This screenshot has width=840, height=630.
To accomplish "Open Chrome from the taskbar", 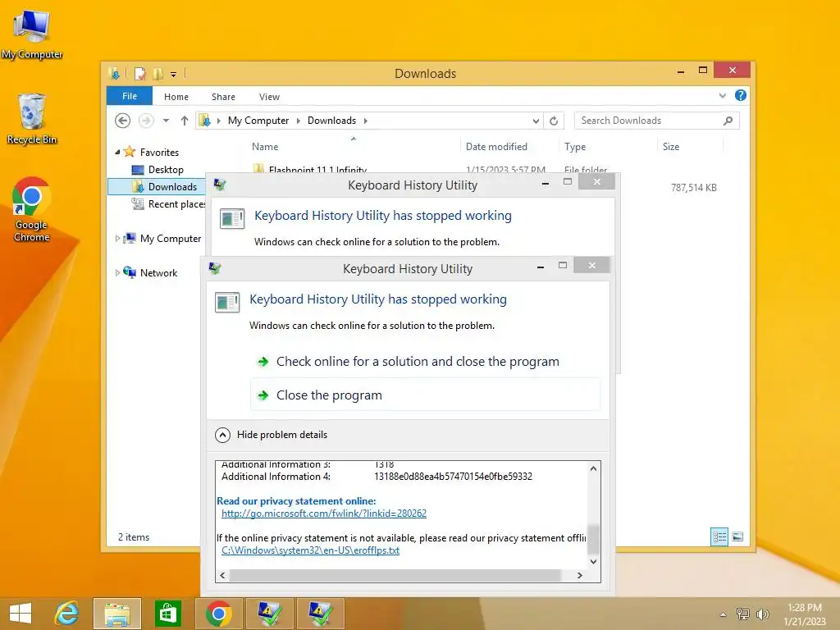I will click(218, 614).
